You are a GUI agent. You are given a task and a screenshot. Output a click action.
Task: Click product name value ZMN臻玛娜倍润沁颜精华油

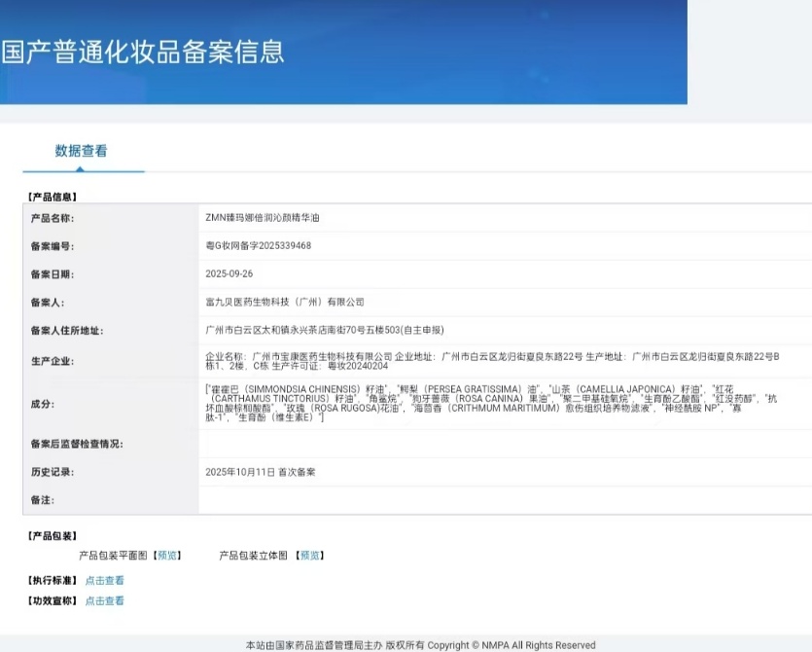click(x=263, y=218)
